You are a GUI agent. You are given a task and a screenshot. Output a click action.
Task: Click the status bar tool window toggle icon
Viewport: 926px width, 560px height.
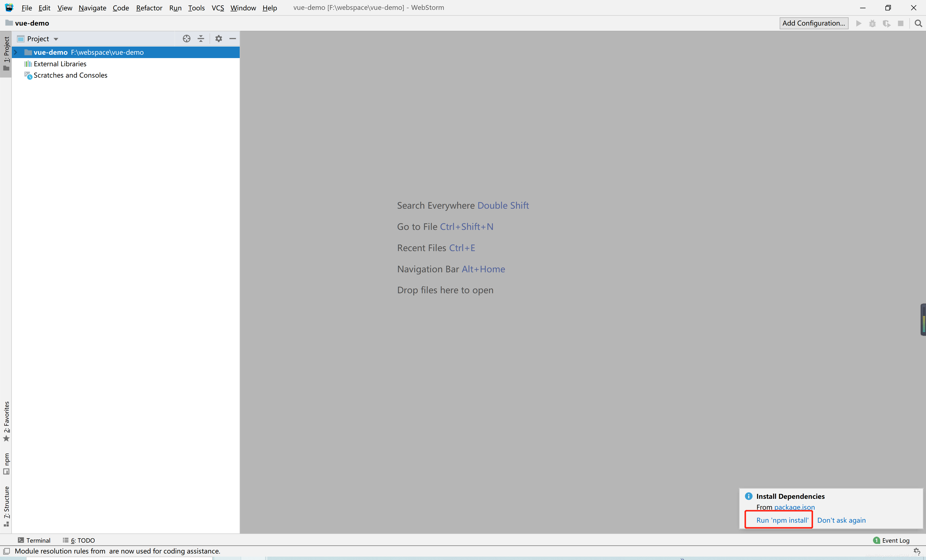6,551
